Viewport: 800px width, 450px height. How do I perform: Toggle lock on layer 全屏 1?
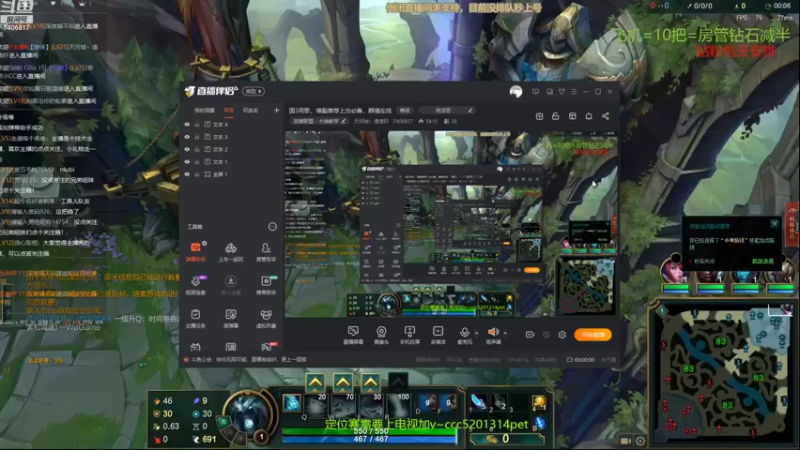197,174
